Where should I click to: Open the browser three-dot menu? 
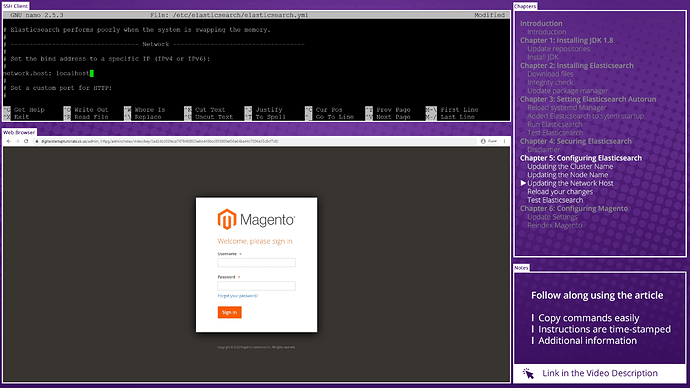504,141
